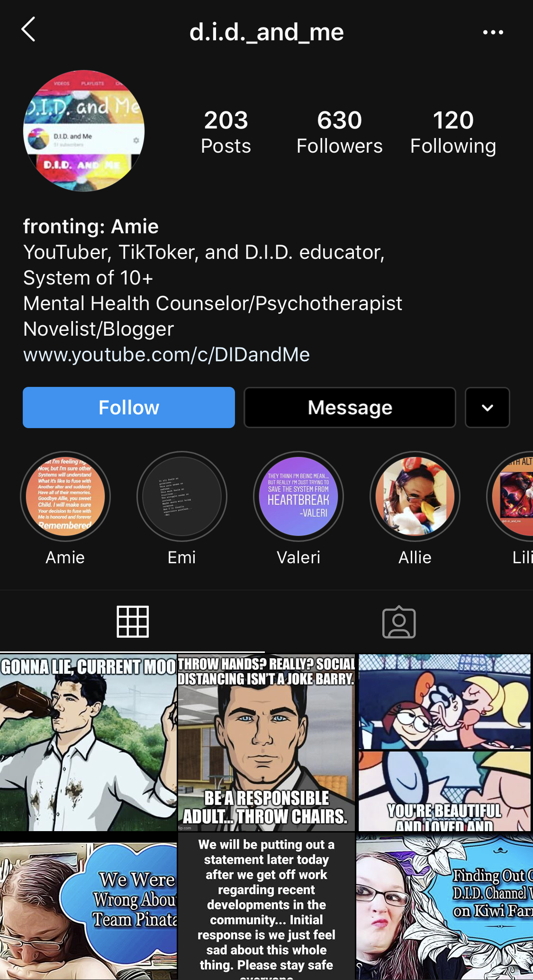View the Valeri story highlight
The image size is (533, 980).
(x=298, y=496)
